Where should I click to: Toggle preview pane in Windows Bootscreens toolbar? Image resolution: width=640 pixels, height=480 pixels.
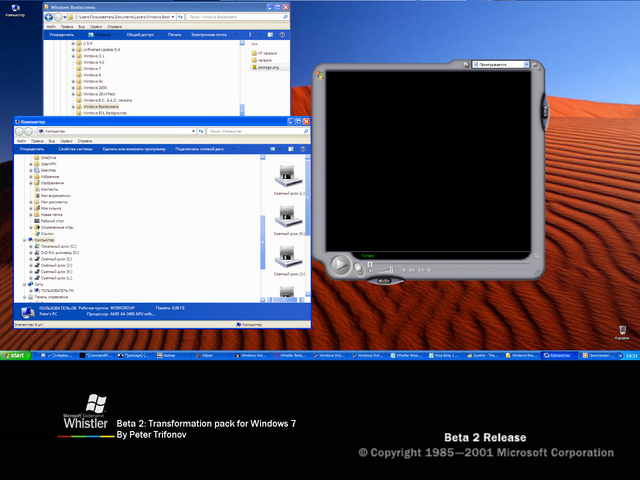pos(270,35)
